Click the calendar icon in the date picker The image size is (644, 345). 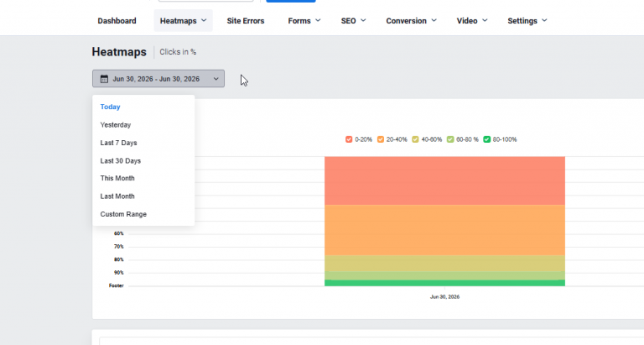104,79
